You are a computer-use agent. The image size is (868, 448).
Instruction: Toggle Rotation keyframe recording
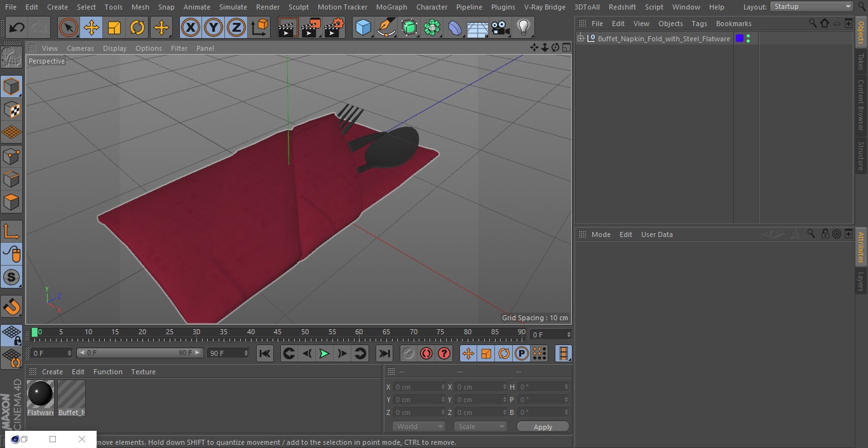(x=504, y=353)
